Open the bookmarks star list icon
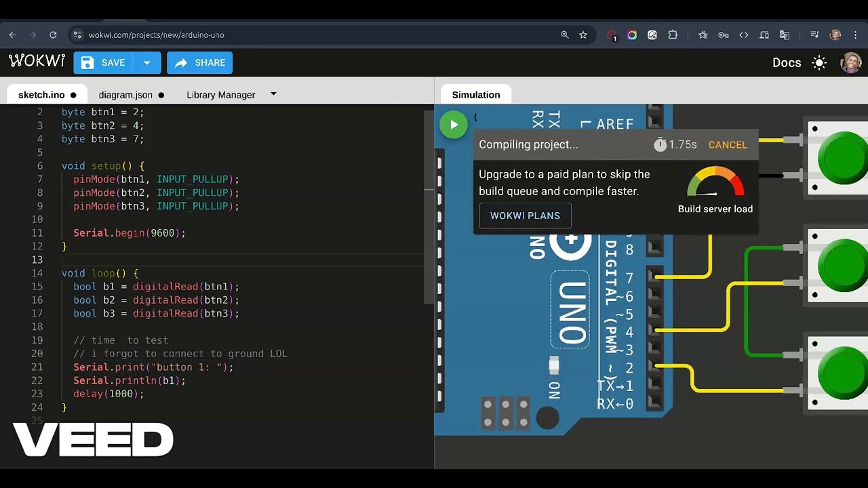Viewport: 868px width, 488px height. point(703,35)
